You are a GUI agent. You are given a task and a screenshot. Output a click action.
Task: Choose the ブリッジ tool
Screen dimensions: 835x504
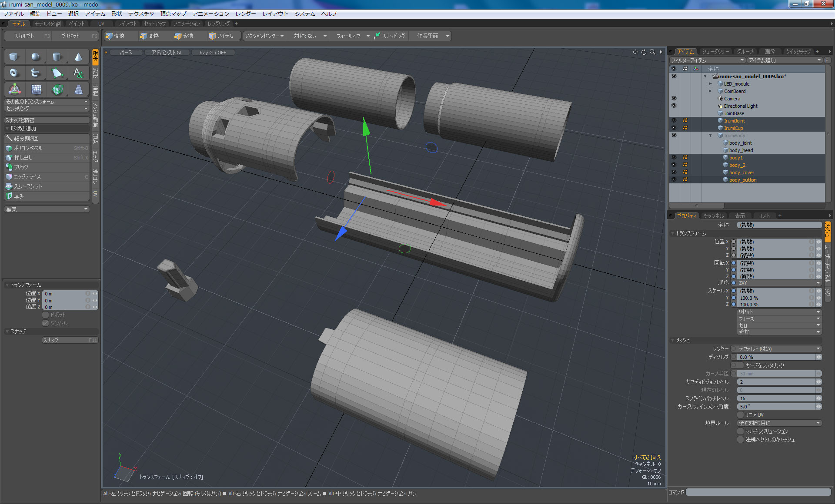coord(47,167)
